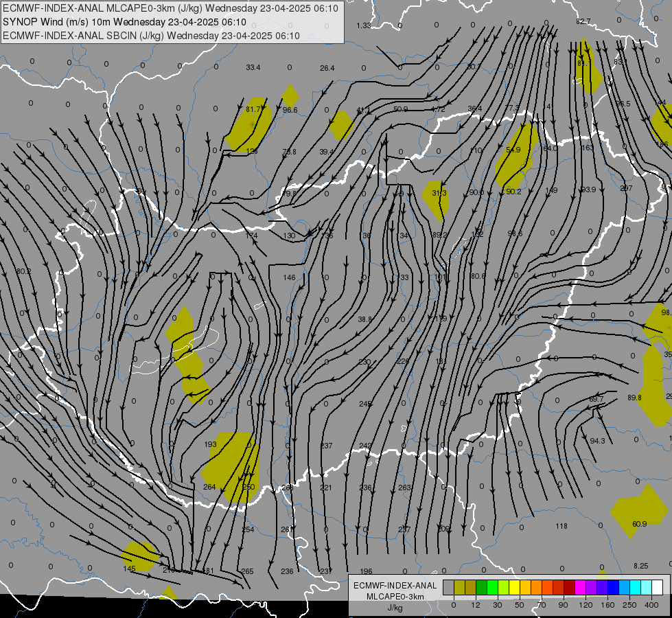Click the 82.7 value on the map

(583, 21)
